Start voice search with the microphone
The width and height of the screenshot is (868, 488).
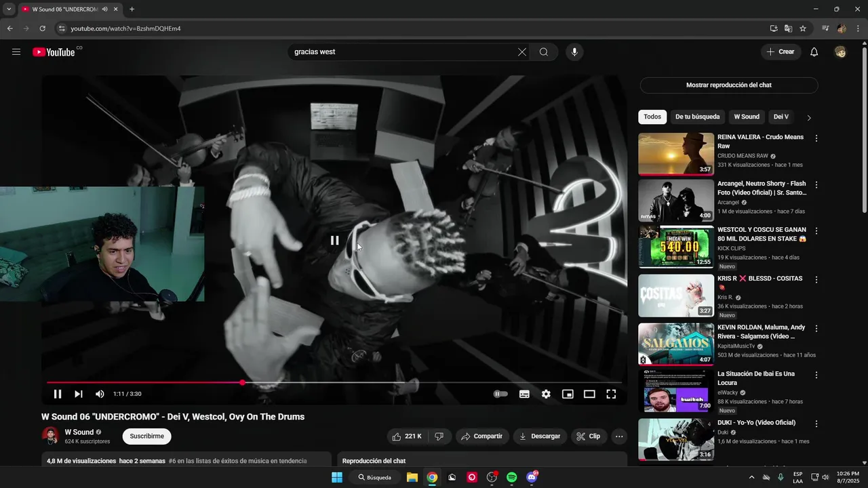pyautogui.click(x=574, y=52)
